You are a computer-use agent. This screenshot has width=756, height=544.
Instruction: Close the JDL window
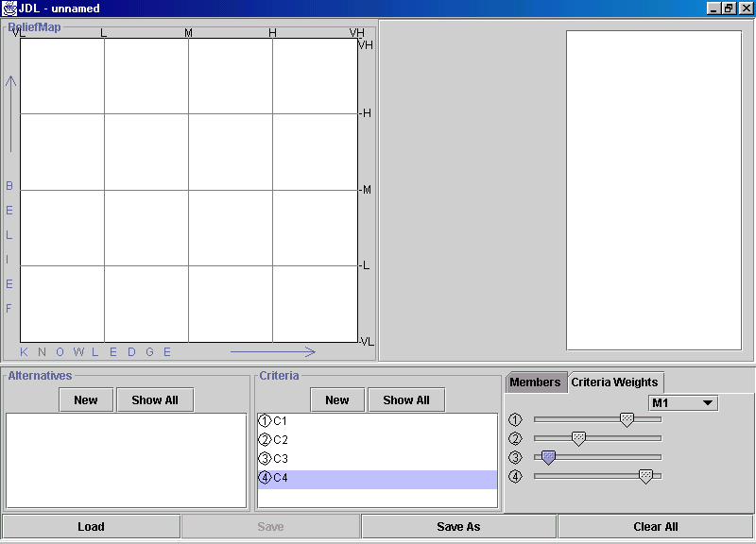(746, 8)
